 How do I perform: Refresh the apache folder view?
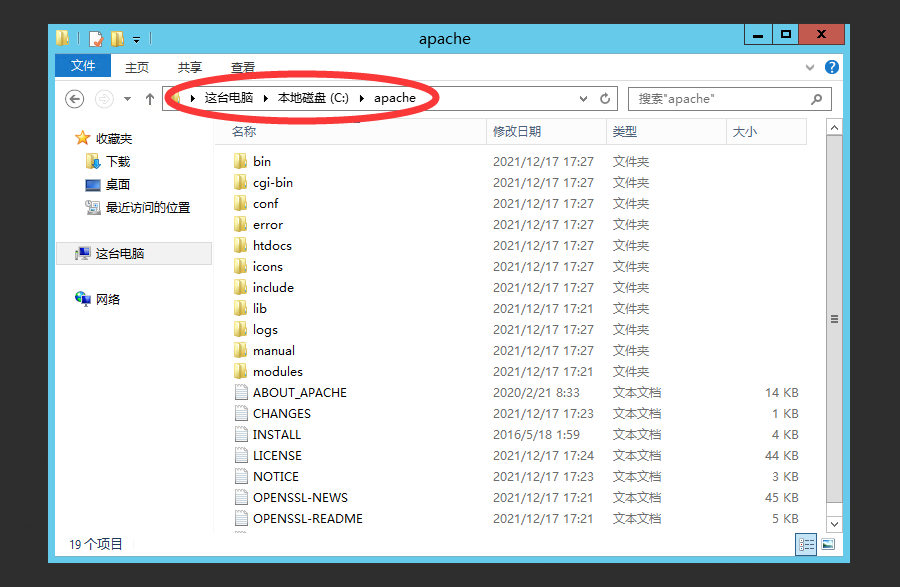tap(605, 99)
